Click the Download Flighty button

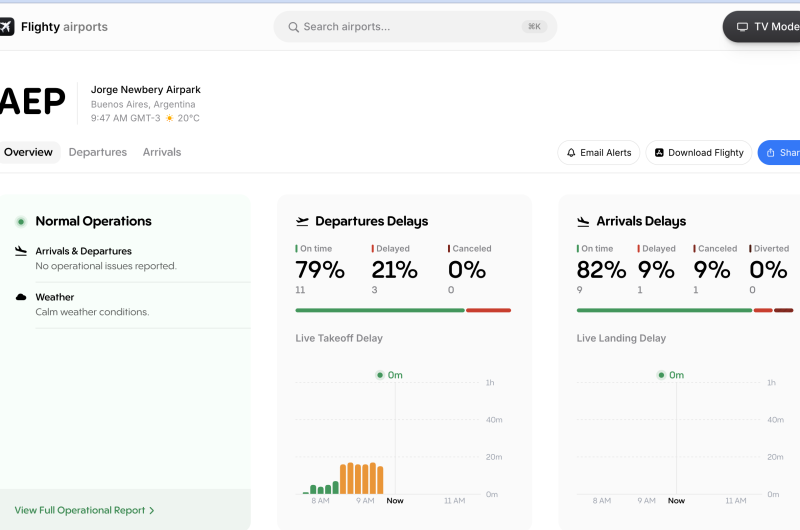point(698,153)
